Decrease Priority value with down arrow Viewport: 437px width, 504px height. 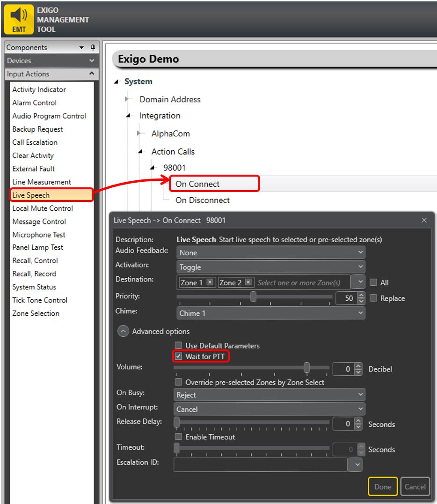361,301
